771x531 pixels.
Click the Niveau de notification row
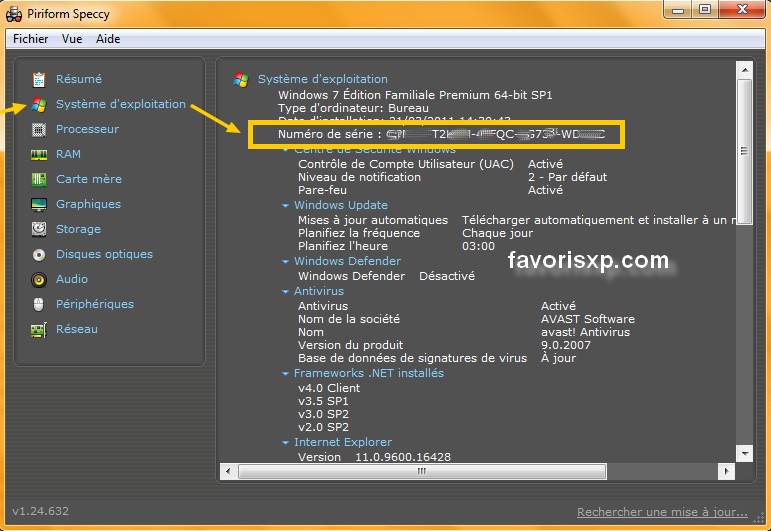coord(452,177)
